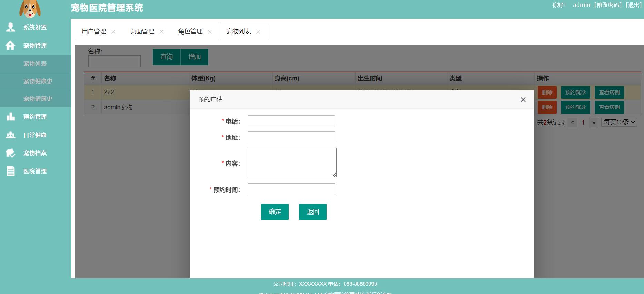Select 宠物列表 in sidebar

36,63
